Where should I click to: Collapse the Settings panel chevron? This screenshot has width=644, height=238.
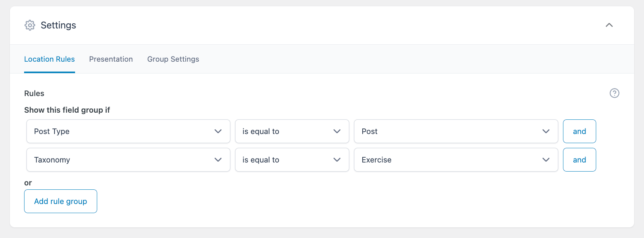click(x=609, y=25)
